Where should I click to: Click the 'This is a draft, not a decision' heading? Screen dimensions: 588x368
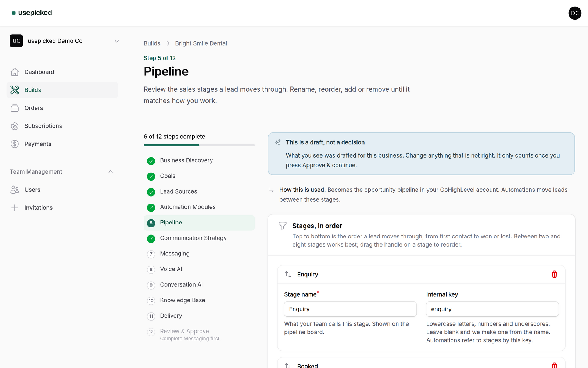pyautogui.click(x=325, y=142)
